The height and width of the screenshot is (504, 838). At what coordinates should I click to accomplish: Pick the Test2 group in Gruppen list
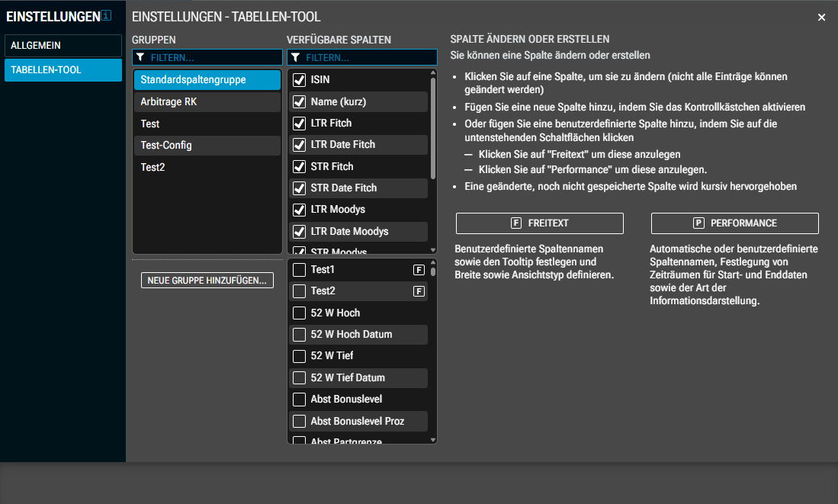207,167
